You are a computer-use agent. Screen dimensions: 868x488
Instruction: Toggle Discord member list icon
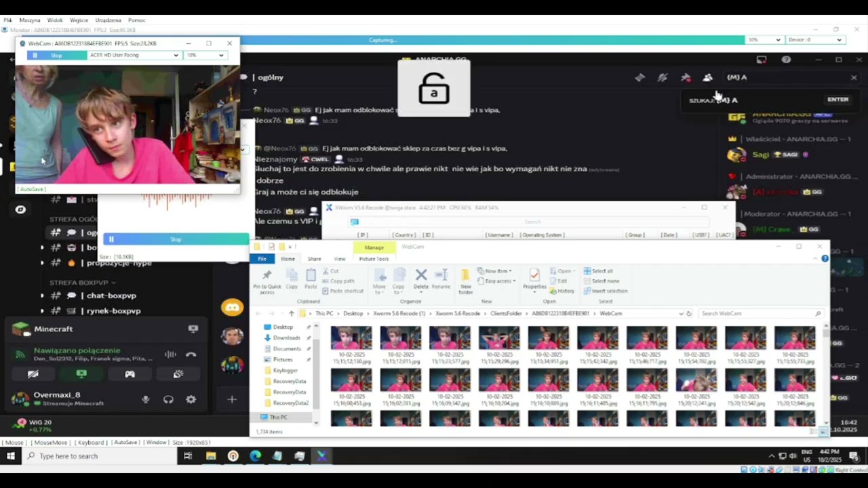pos(708,77)
